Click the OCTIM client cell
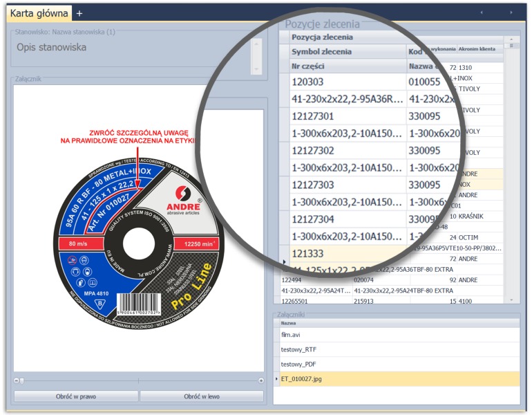The height and width of the screenshot is (415, 532). tap(479, 237)
